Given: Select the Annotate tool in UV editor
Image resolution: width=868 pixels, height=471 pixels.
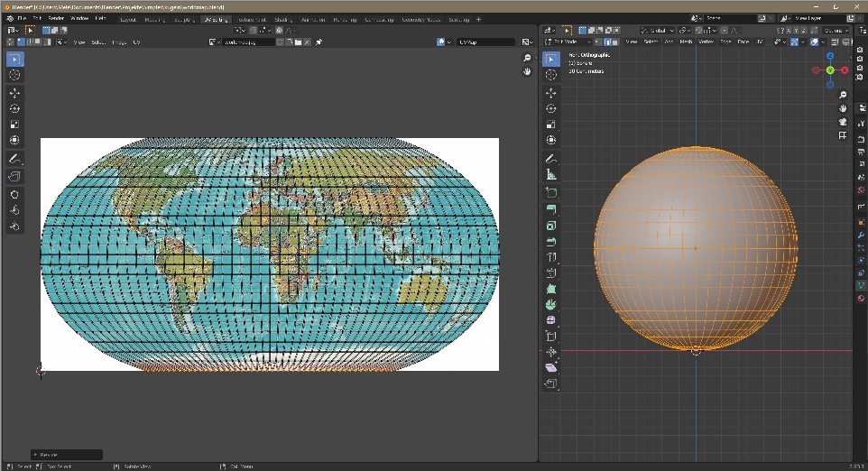Looking at the screenshot, I should [x=15, y=160].
